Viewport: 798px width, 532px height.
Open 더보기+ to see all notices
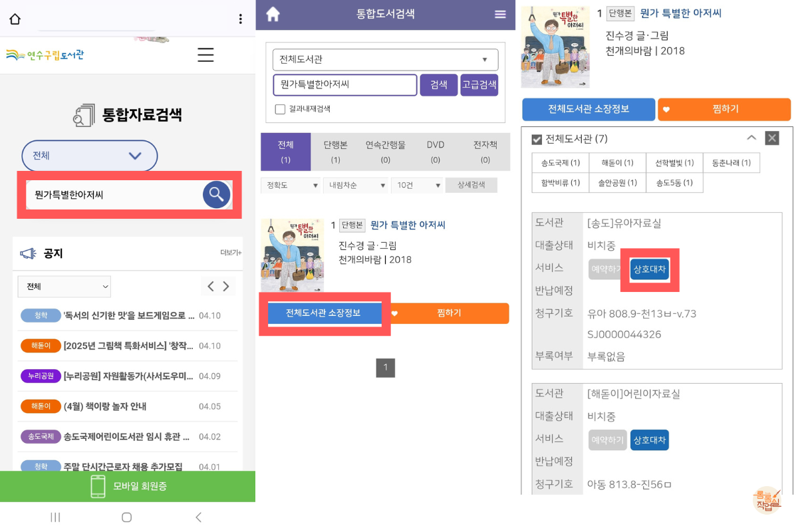tap(232, 253)
